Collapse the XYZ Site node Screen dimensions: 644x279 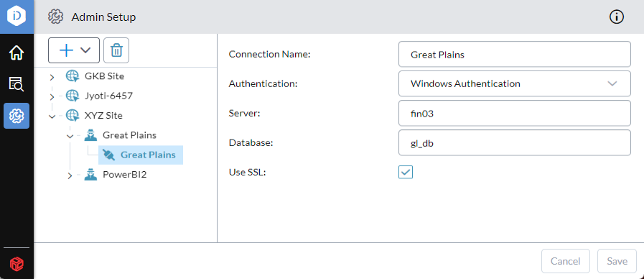(x=52, y=116)
